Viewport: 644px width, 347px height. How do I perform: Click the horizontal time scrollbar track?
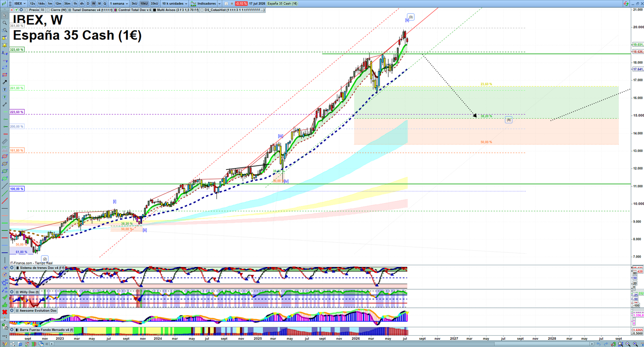click(x=322, y=344)
